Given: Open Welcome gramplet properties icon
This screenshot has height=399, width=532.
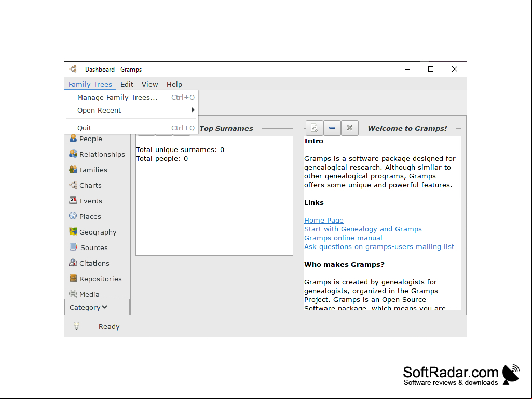Looking at the screenshot, I should click(x=314, y=128).
